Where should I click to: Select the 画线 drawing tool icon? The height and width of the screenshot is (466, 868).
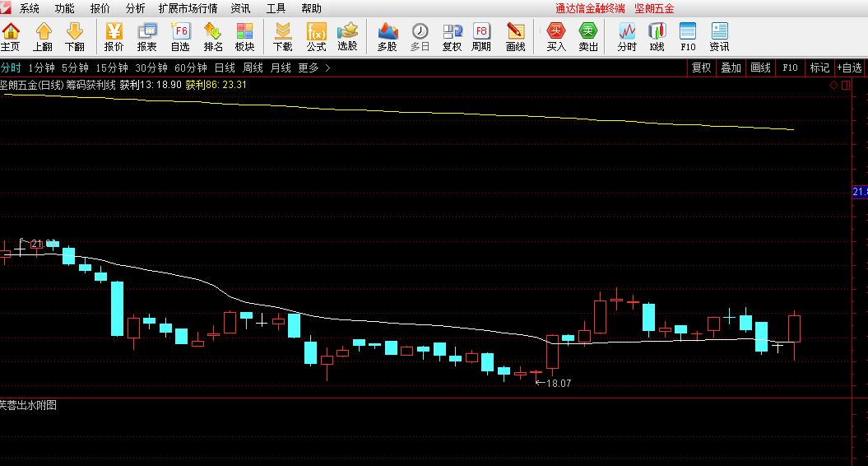[515, 37]
